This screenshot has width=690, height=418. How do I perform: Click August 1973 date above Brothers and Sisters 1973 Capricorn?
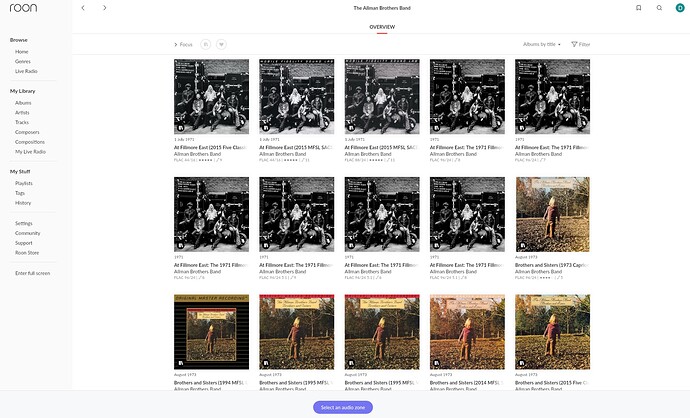[x=526, y=257]
